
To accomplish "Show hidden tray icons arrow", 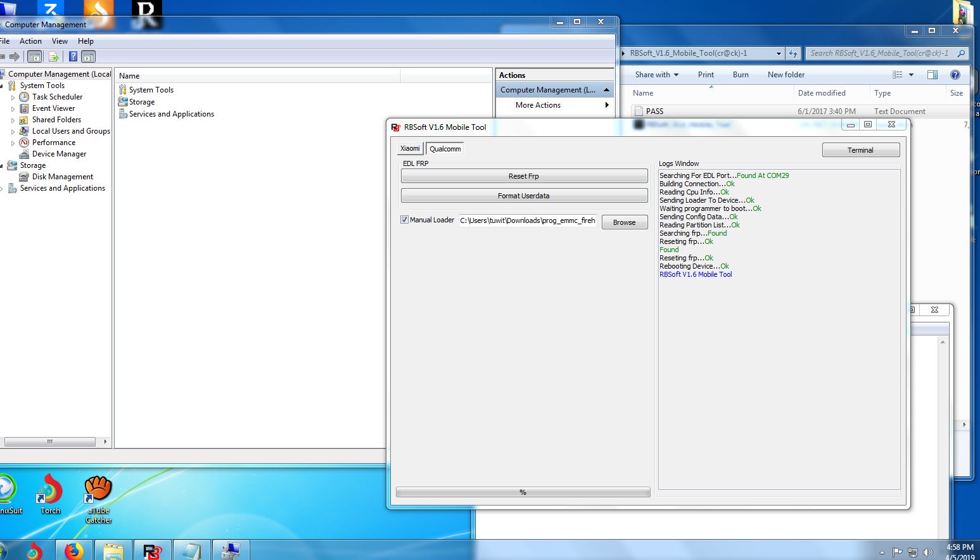I will point(882,552).
